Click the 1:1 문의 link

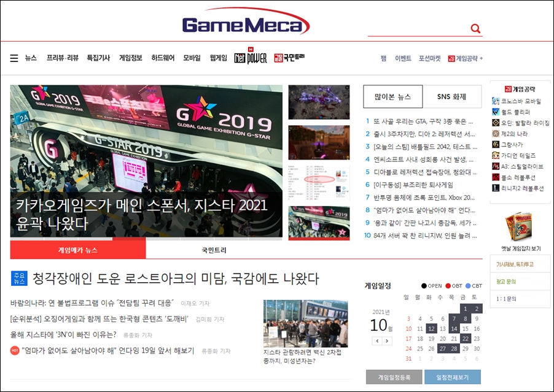506,299
